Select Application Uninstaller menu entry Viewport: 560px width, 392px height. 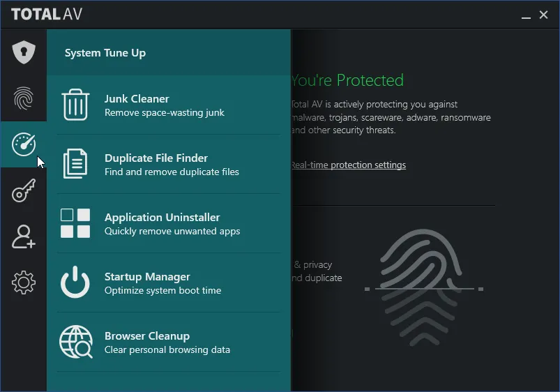point(169,224)
